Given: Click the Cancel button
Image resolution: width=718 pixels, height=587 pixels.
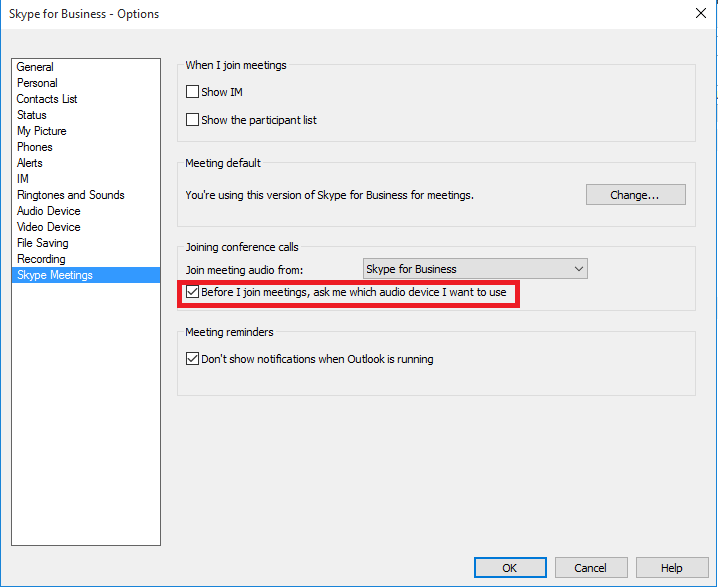Looking at the screenshot, I should (x=591, y=568).
